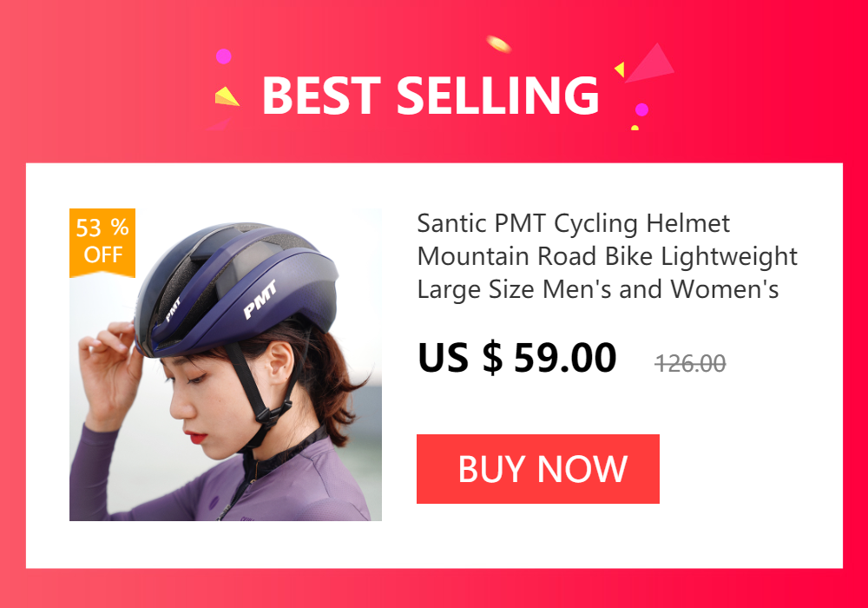The width and height of the screenshot is (868, 608).
Task: Click the US $ 59.00 price
Action: tap(516, 358)
